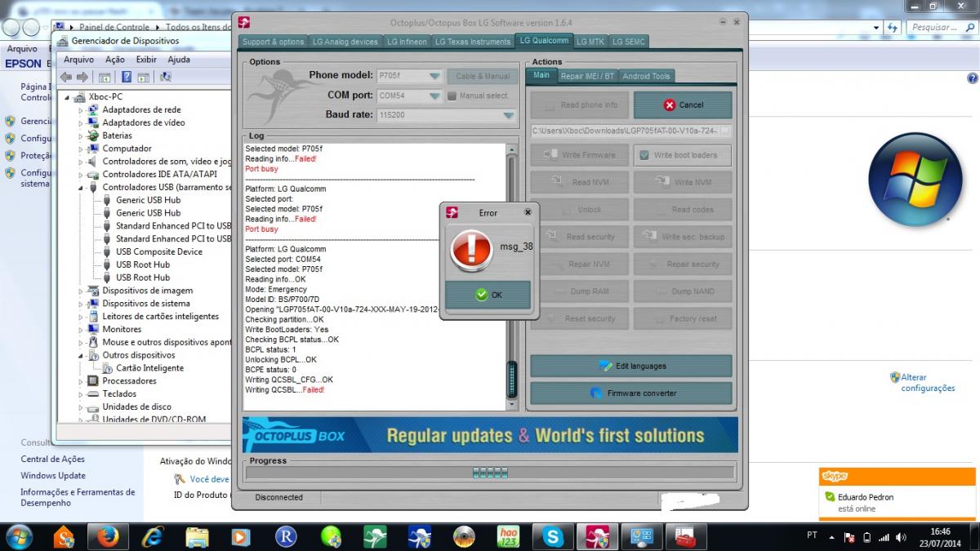The width and height of the screenshot is (980, 551).
Task: Click the Progress bar
Action: [490, 472]
